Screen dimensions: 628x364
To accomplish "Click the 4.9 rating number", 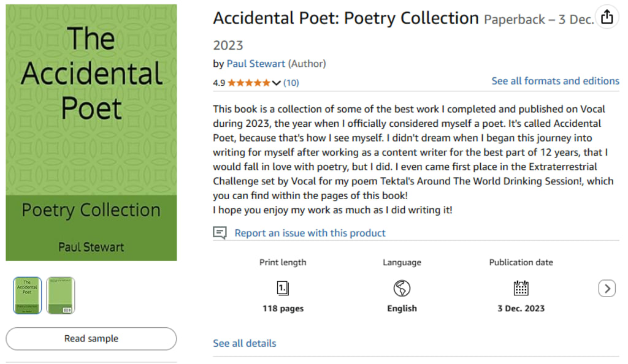I will [x=219, y=83].
